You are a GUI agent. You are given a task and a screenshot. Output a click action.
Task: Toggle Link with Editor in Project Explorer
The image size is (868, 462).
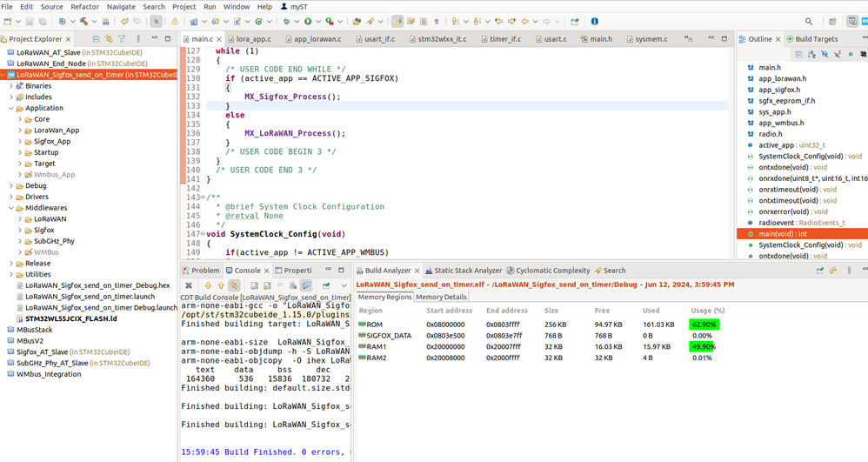[109, 39]
